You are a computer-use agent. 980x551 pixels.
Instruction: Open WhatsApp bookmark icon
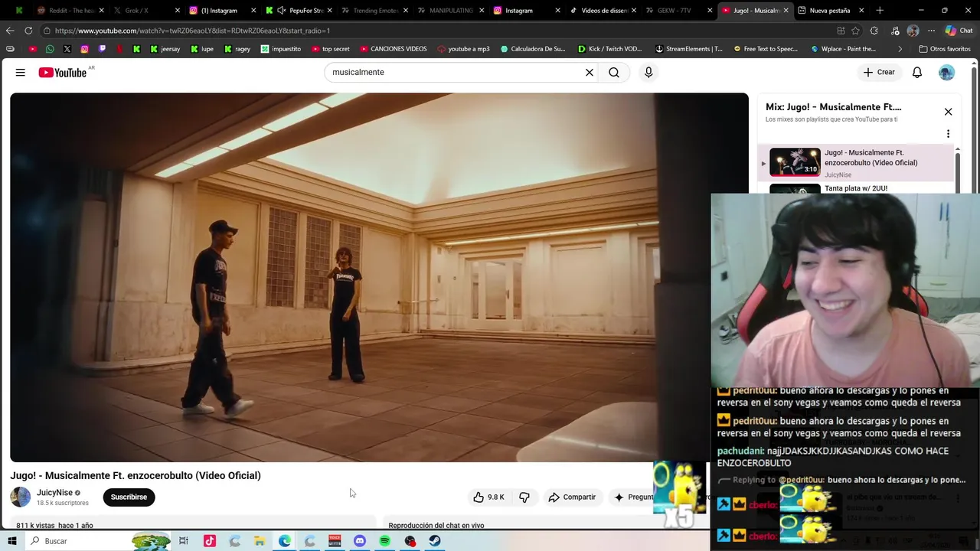[x=50, y=49]
